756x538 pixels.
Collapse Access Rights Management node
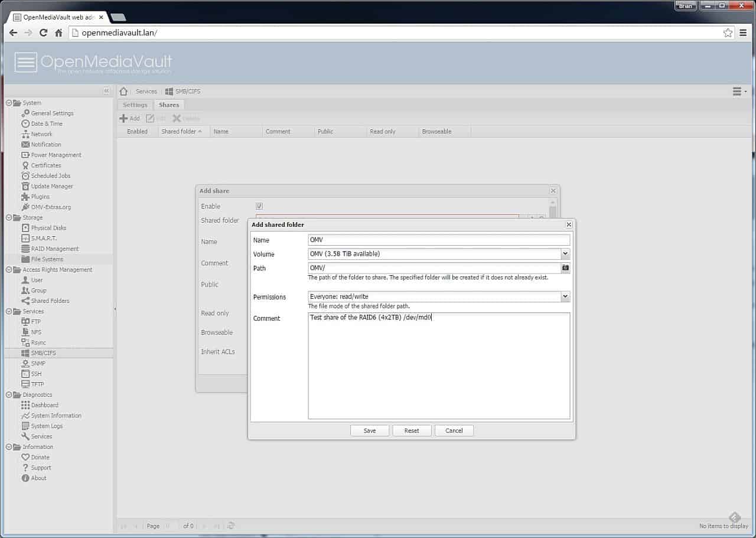pos(8,270)
